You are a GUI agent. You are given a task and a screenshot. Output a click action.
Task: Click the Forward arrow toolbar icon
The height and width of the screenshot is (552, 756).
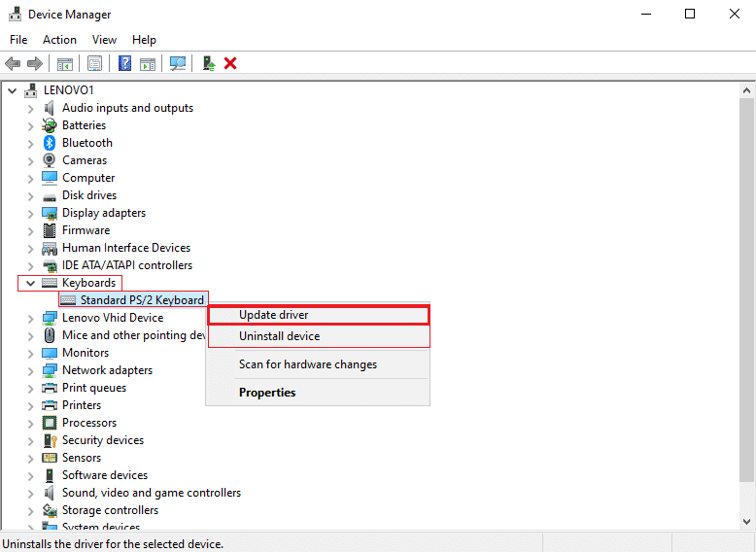(x=35, y=63)
